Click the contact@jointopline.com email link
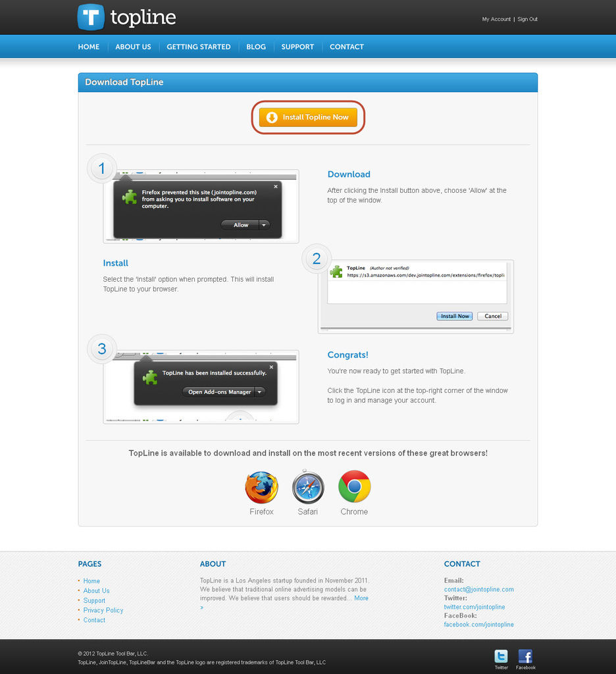 pyautogui.click(x=479, y=589)
